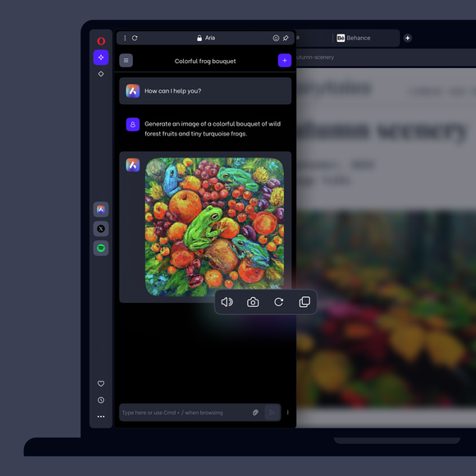Screen dimensions: 476x476
Task: Click the read aloud speaker icon
Action: [227, 302]
